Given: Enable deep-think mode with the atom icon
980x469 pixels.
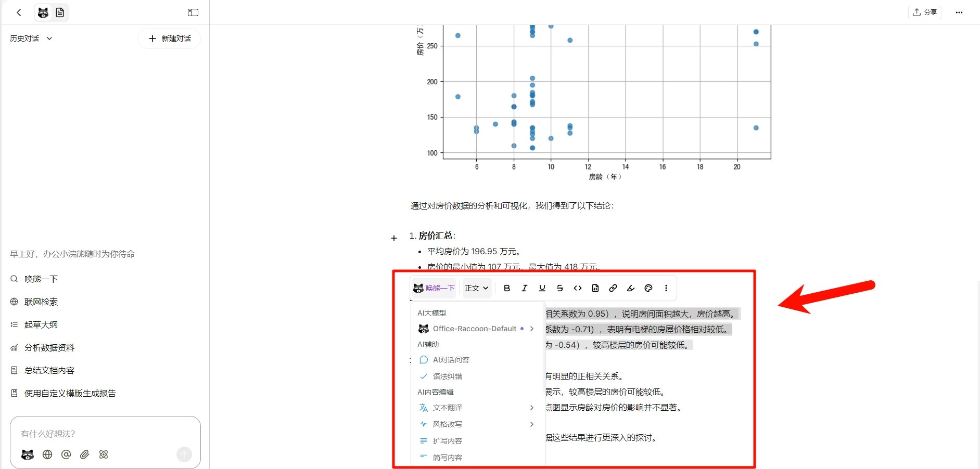Looking at the screenshot, I should tap(103, 454).
